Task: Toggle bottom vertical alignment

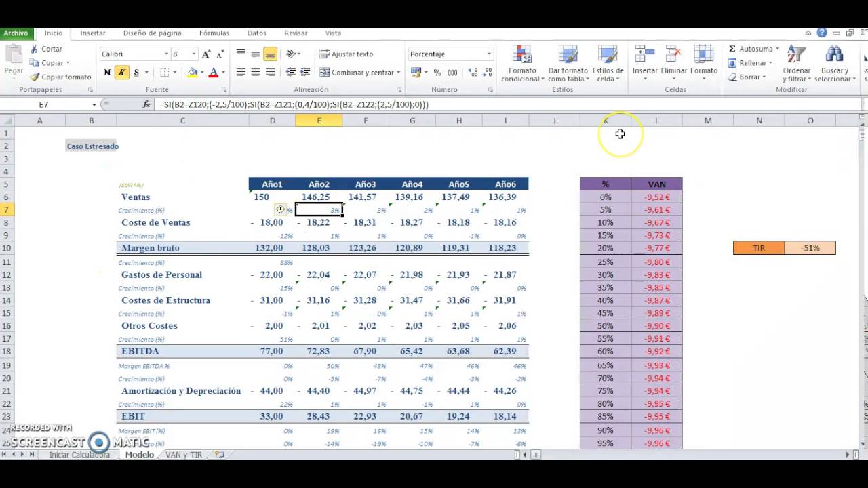Action: (x=271, y=54)
